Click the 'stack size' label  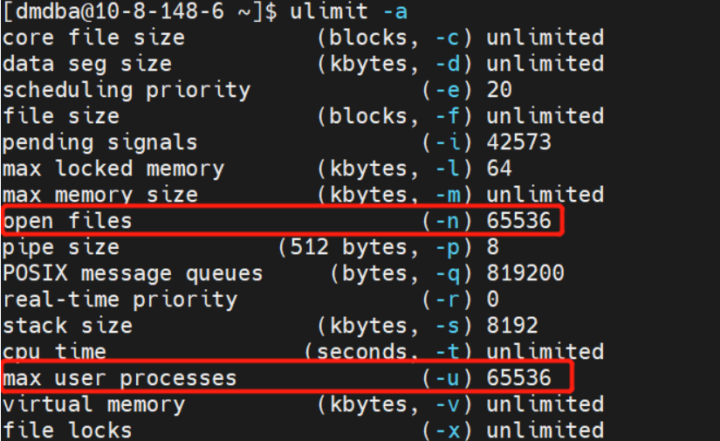coord(68,326)
